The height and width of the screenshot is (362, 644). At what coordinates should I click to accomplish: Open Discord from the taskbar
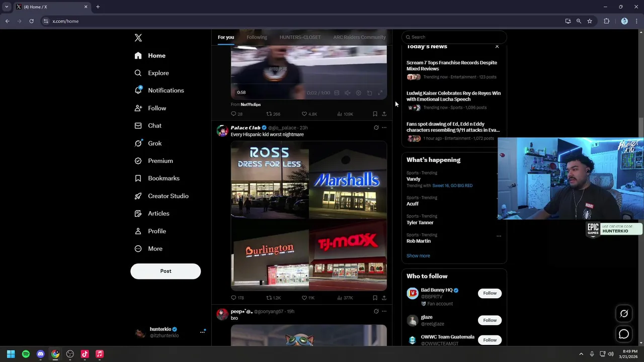41,354
